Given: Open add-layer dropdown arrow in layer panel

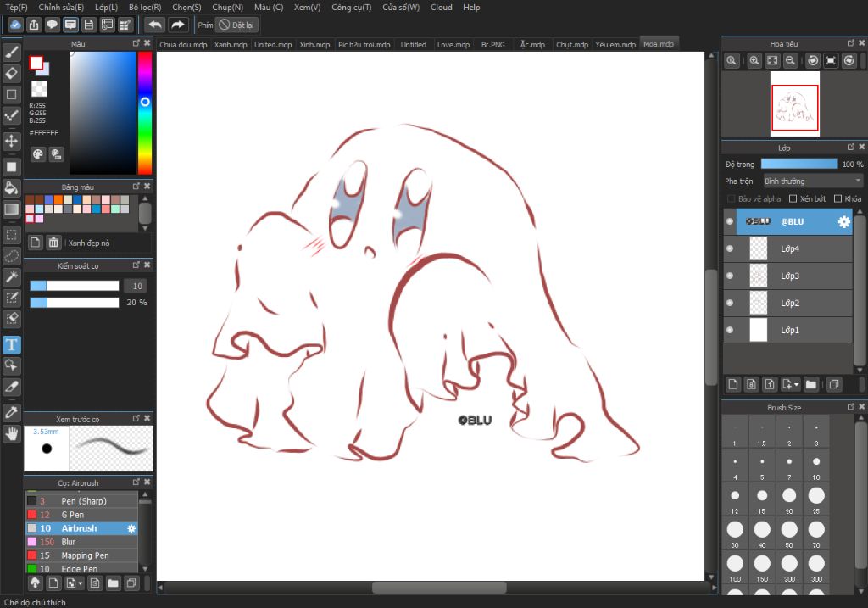Looking at the screenshot, I should [x=797, y=384].
